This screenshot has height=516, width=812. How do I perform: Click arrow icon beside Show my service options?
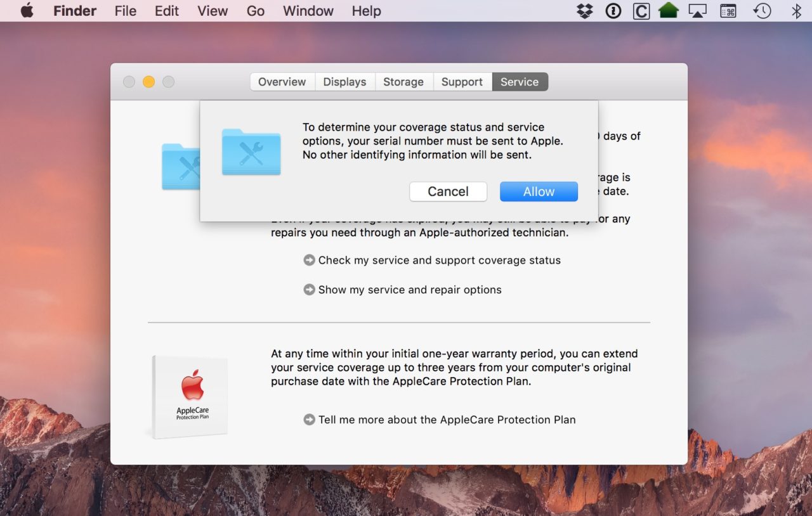click(309, 290)
